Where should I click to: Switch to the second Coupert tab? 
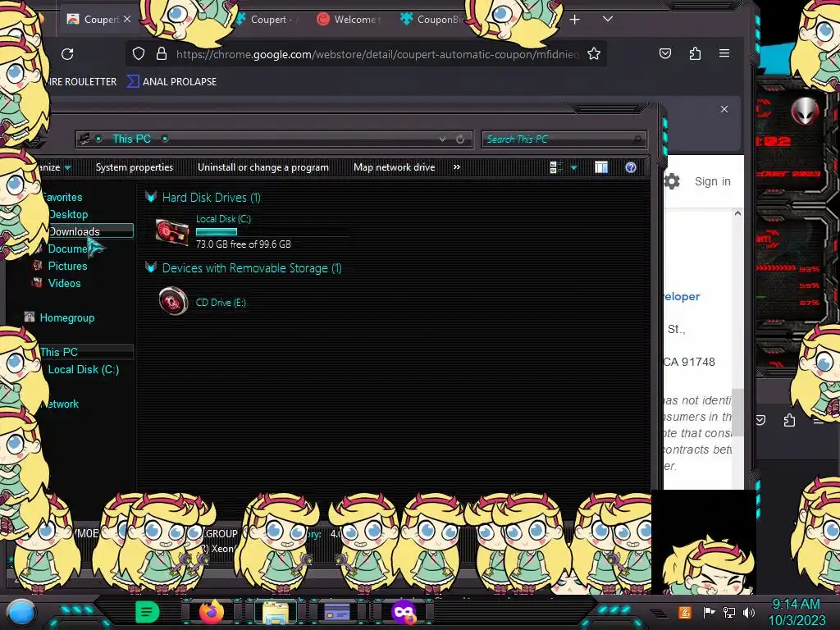(x=267, y=20)
